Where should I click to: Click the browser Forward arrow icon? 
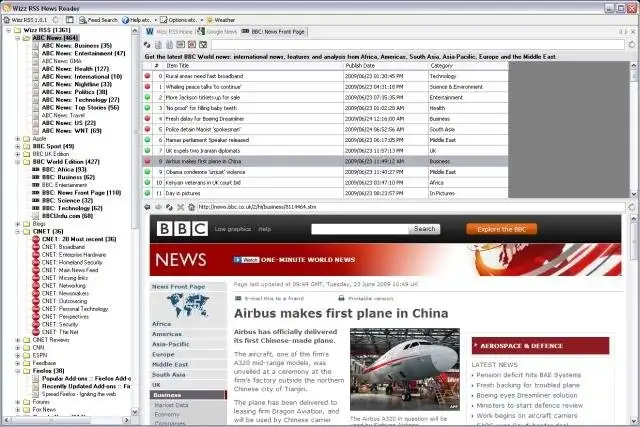(x=158, y=207)
